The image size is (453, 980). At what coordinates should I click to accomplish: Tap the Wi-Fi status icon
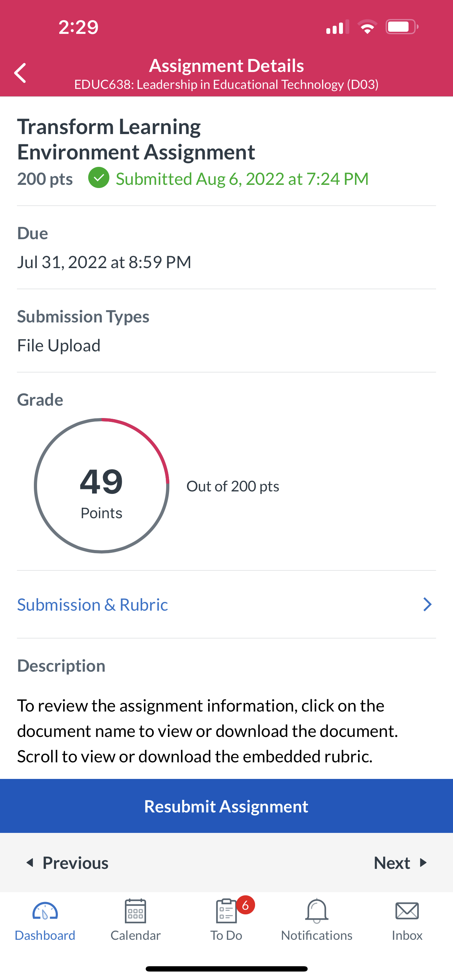tap(367, 27)
